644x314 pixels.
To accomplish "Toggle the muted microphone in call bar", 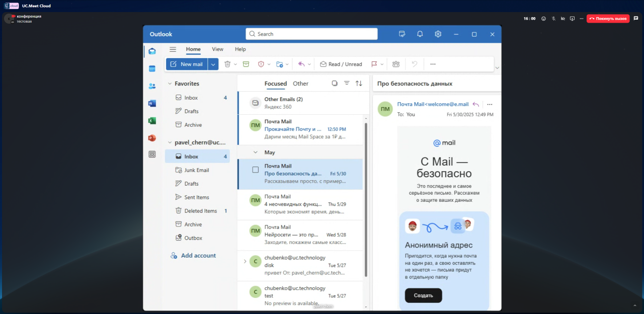I will (x=553, y=19).
